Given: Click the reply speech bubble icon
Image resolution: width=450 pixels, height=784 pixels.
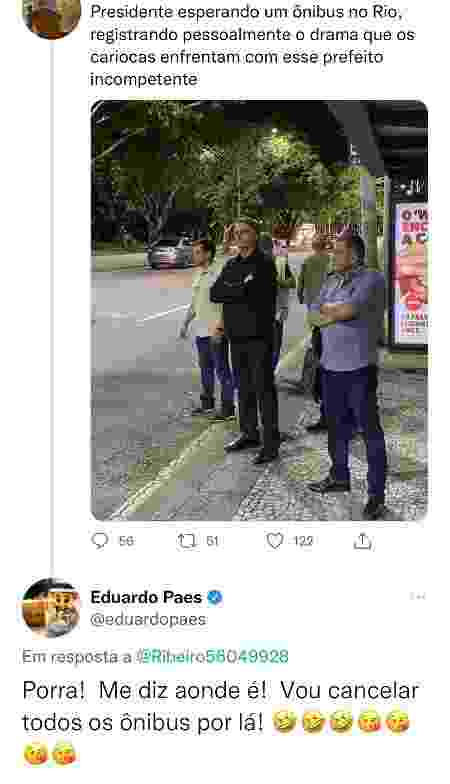Looking at the screenshot, I should [100, 540].
